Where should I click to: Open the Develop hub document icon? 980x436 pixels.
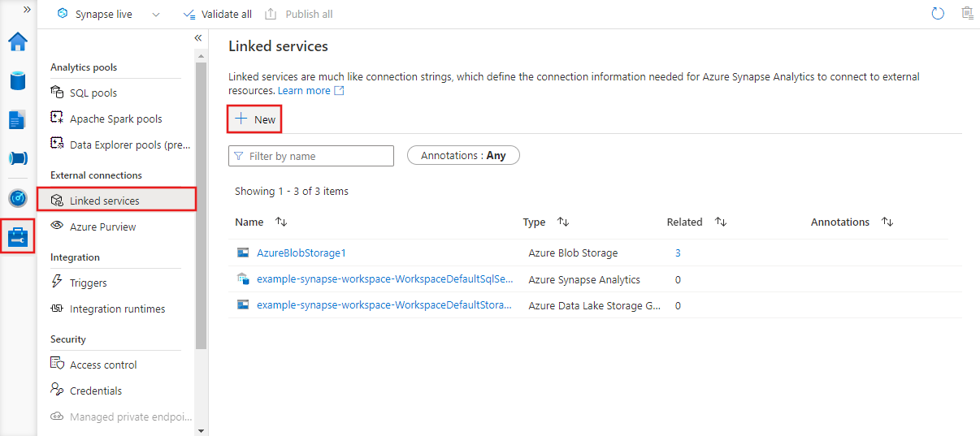coord(18,119)
